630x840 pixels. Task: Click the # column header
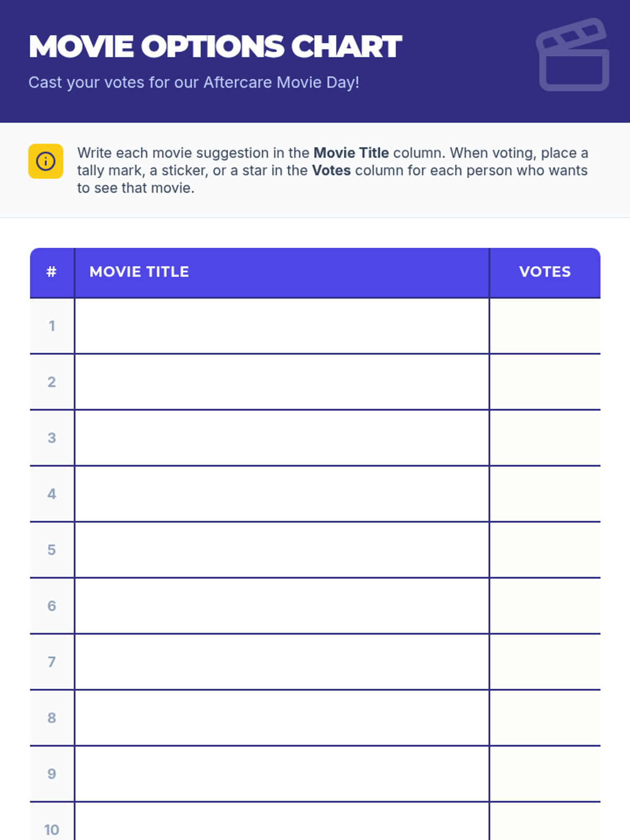coord(52,272)
